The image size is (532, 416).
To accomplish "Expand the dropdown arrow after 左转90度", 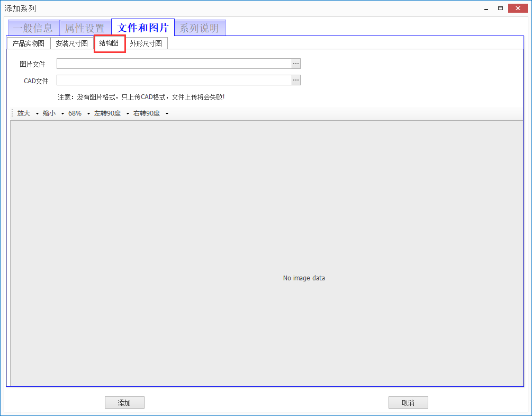I will [128, 113].
